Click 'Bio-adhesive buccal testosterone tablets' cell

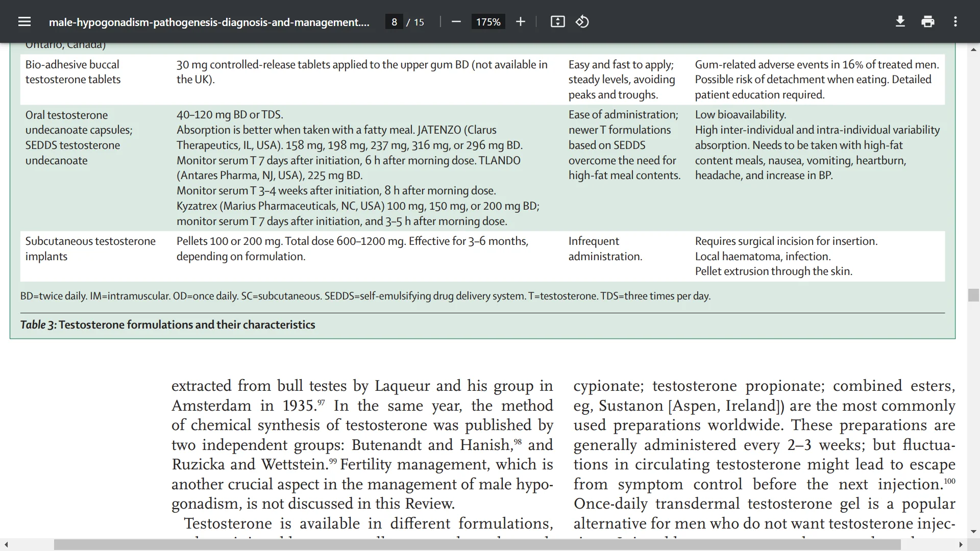(x=73, y=72)
